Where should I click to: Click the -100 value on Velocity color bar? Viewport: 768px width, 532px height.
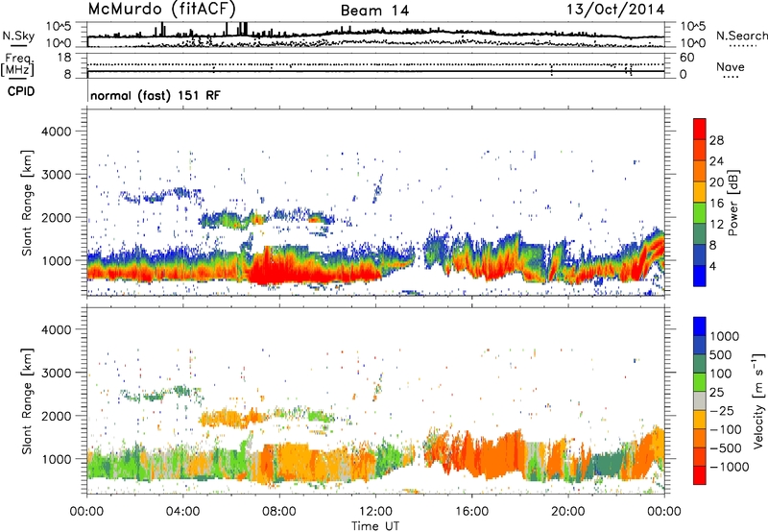726,429
